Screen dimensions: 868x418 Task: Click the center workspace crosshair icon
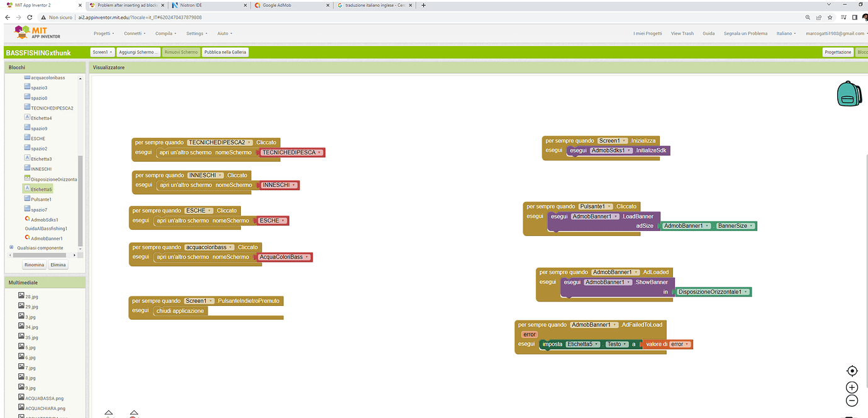pos(852,371)
